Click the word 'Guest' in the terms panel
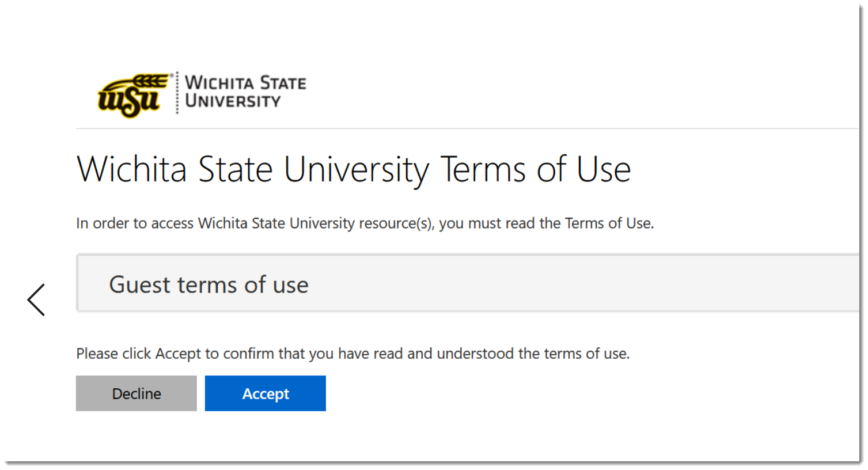Screen dimensions: 868x470 pyautogui.click(x=140, y=285)
